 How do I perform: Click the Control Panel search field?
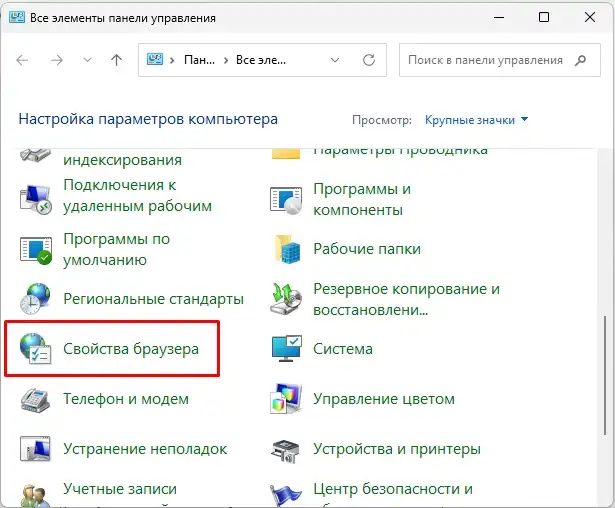pyautogui.click(x=500, y=60)
